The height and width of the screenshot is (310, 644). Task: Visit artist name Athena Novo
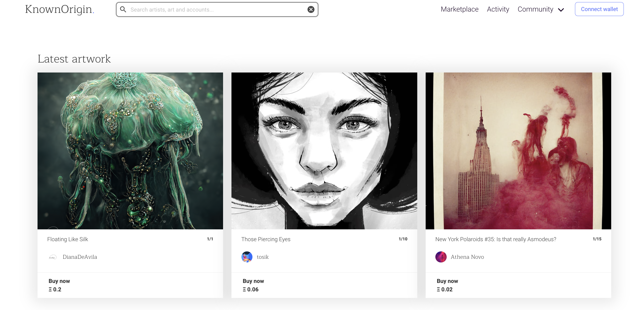[467, 257]
